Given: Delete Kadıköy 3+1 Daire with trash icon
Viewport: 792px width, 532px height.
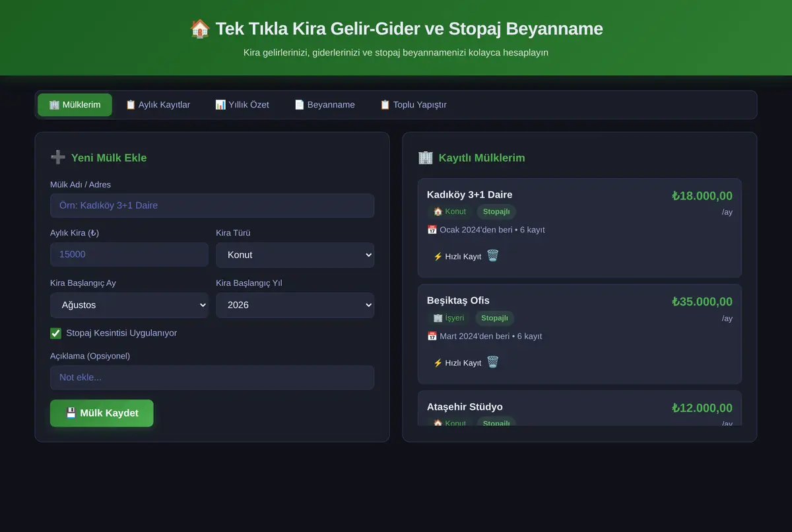Looking at the screenshot, I should pyautogui.click(x=493, y=255).
